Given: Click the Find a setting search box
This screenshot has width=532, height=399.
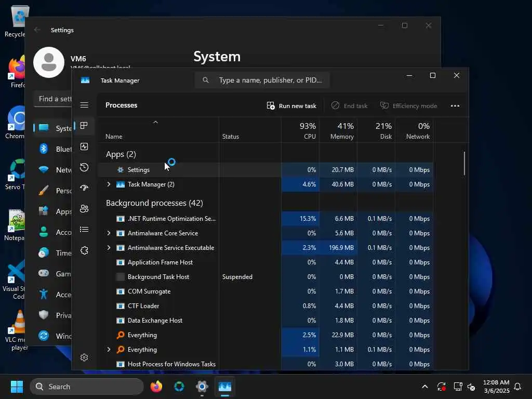Looking at the screenshot, I should (53, 99).
